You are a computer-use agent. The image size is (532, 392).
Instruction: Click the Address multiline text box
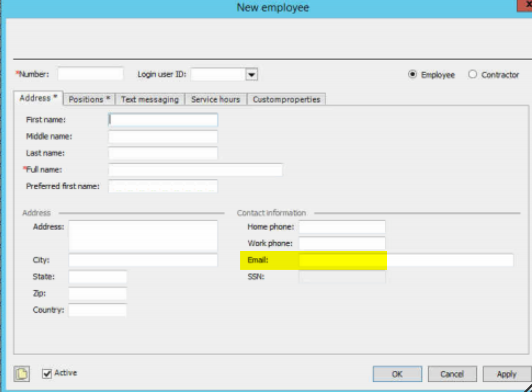[x=143, y=235]
